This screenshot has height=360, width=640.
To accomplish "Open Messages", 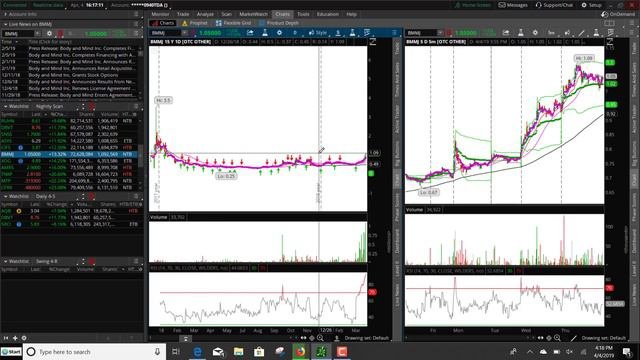I will point(513,5).
